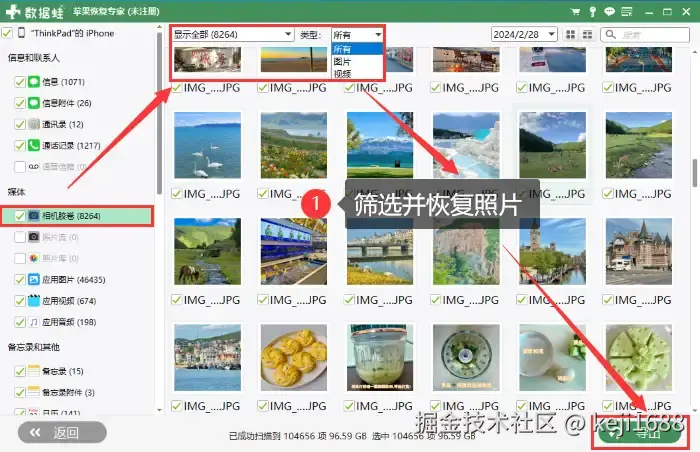700x452 pixels.
Task: Select the swans on lake thumbnail
Action: tap(208, 145)
